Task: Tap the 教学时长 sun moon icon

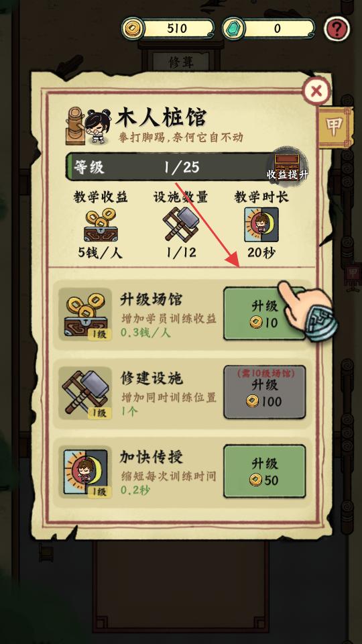Action: point(261,224)
